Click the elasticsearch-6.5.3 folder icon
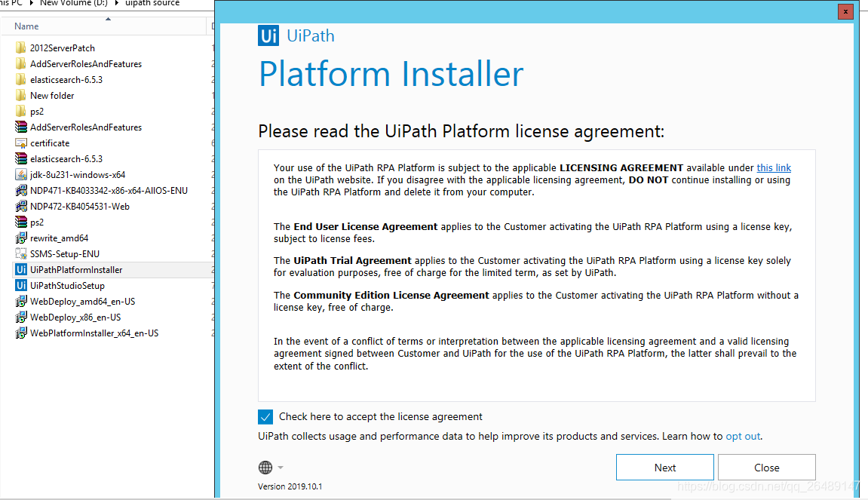Viewport: 868px width, 500px height. (x=21, y=79)
